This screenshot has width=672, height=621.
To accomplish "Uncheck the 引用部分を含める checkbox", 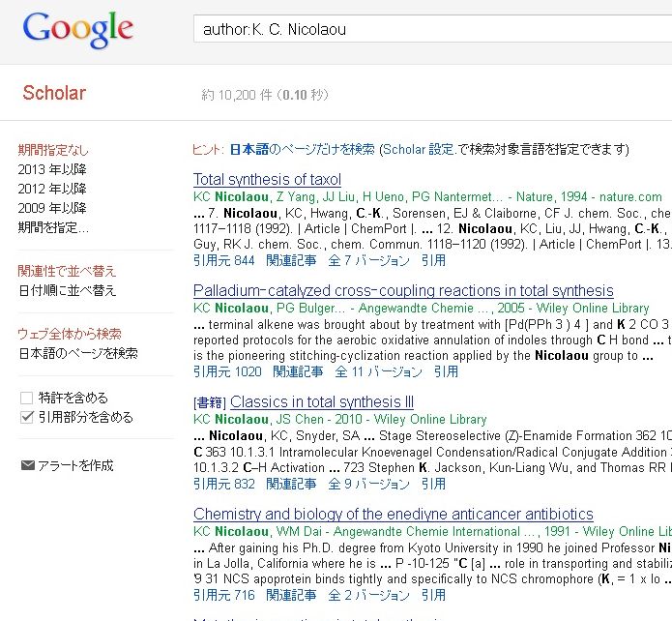I will tap(26, 417).
